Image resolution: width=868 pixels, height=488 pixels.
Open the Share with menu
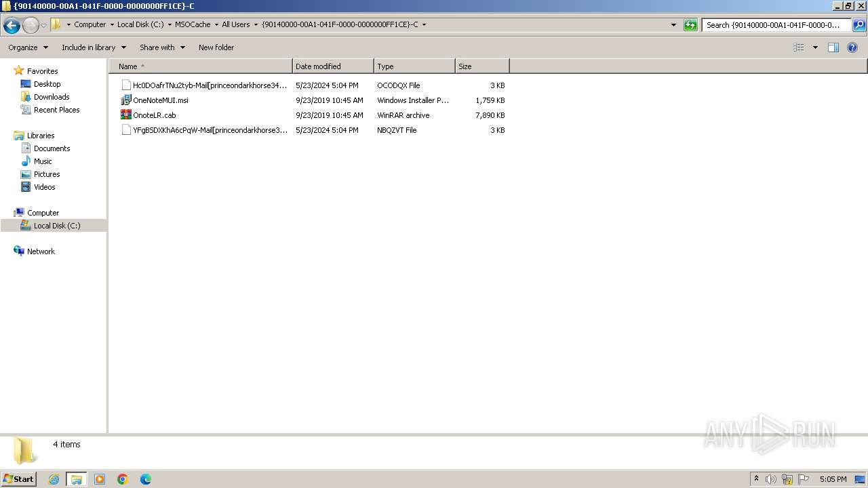(162, 47)
